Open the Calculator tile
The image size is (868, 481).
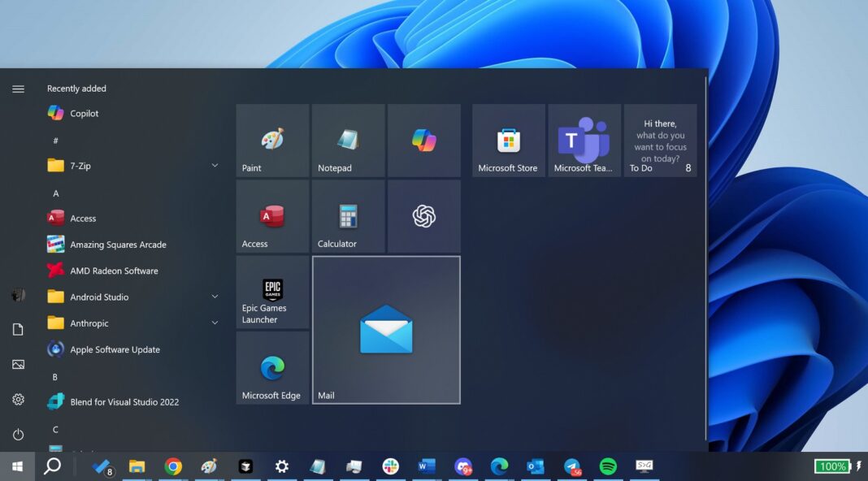pos(347,216)
